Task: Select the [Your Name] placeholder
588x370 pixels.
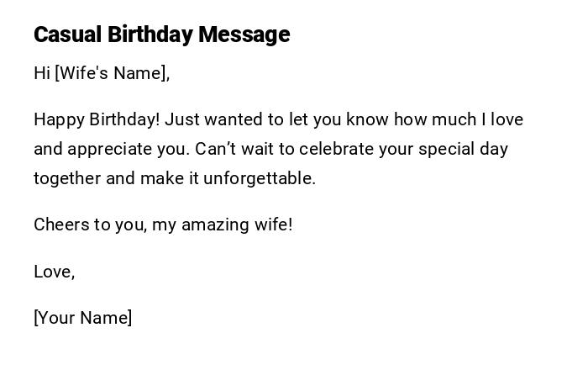Action: (82, 318)
